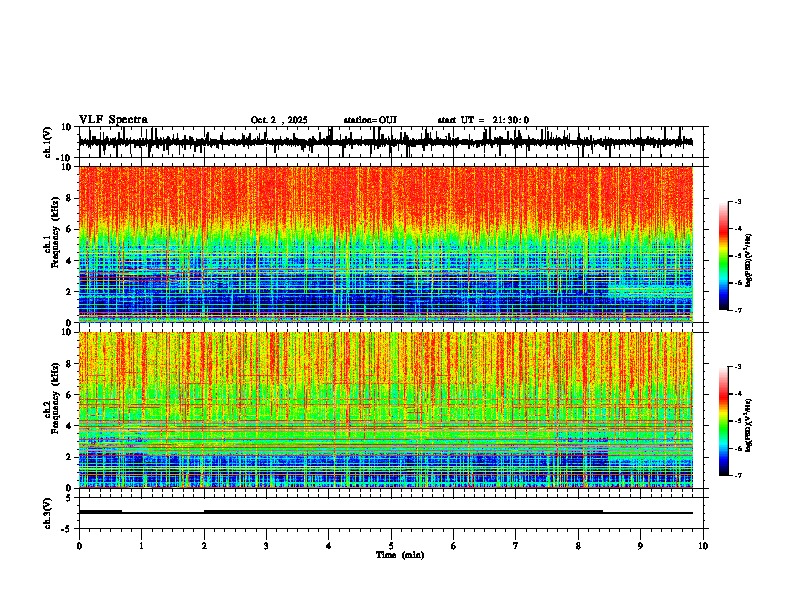Click the "-3" tick on ch.2 color bar
This screenshot has height=612, width=792.
737,367
